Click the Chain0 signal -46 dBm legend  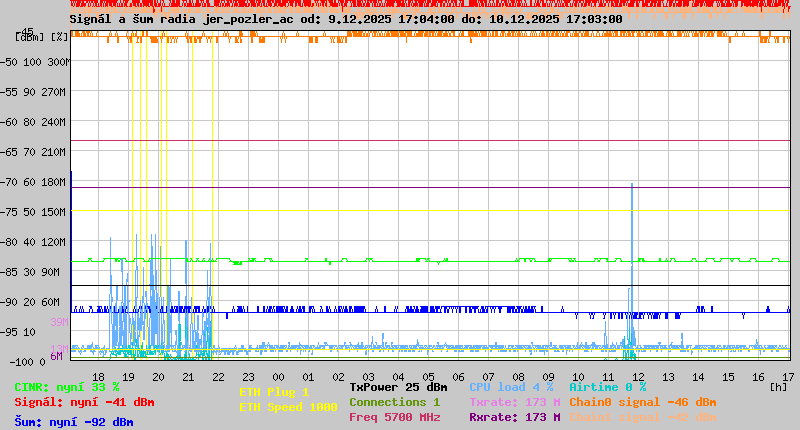coord(643,402)
